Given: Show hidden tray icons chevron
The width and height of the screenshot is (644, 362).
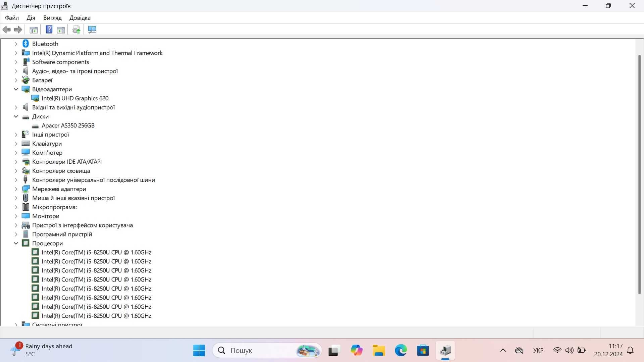Looking at the screenshot, I should click(503, 350).
